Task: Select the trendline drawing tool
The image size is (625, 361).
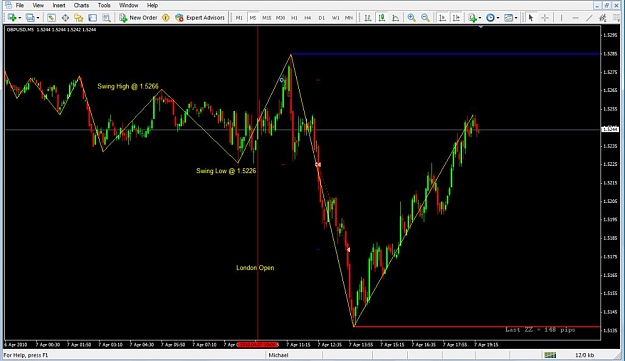Action: (x=589, y=18)
